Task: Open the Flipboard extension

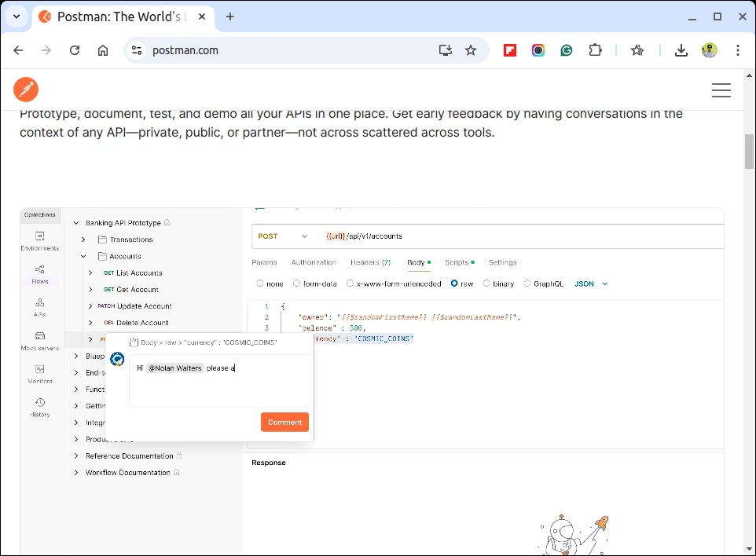Action: tap(510, 50)
